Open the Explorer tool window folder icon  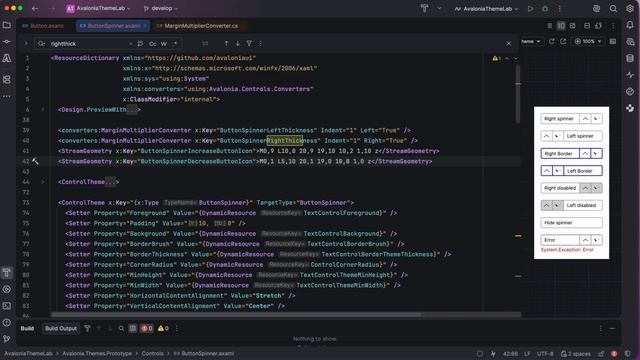tap(7, 25)
